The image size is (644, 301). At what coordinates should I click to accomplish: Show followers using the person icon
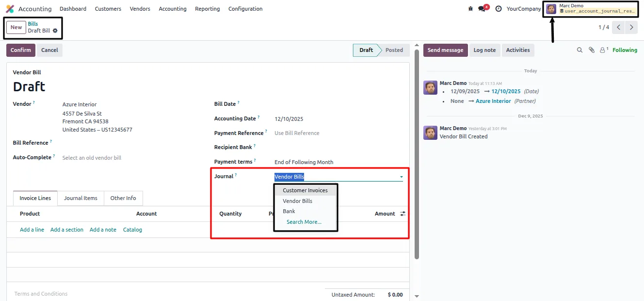[x=604, y=50]
